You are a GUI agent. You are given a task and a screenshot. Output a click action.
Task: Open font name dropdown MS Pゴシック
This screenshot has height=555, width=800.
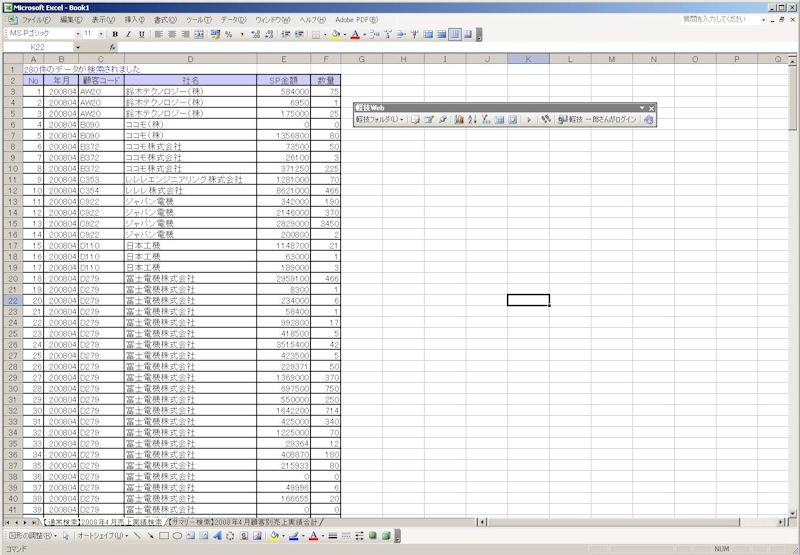coord(78,34)
